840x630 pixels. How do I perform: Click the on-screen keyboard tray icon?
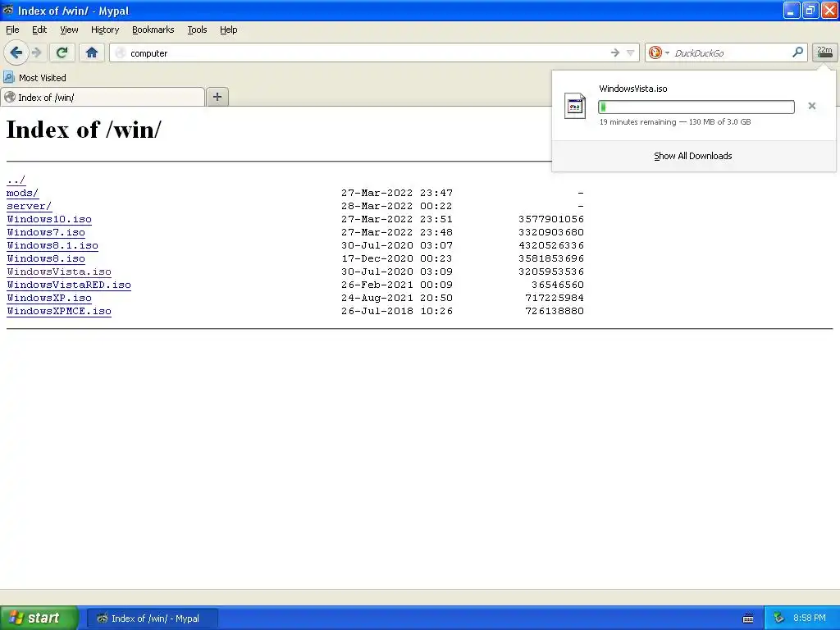[x=748, y=619]
